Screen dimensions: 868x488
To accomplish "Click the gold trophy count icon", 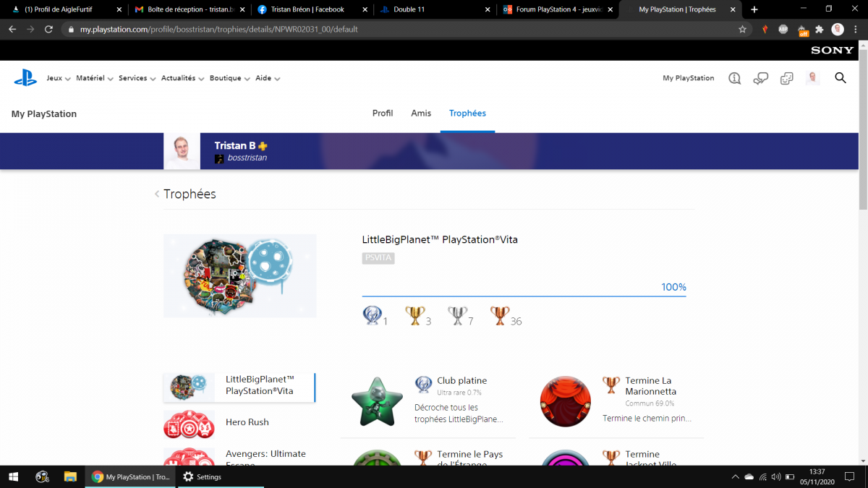I will coord(414,315).
